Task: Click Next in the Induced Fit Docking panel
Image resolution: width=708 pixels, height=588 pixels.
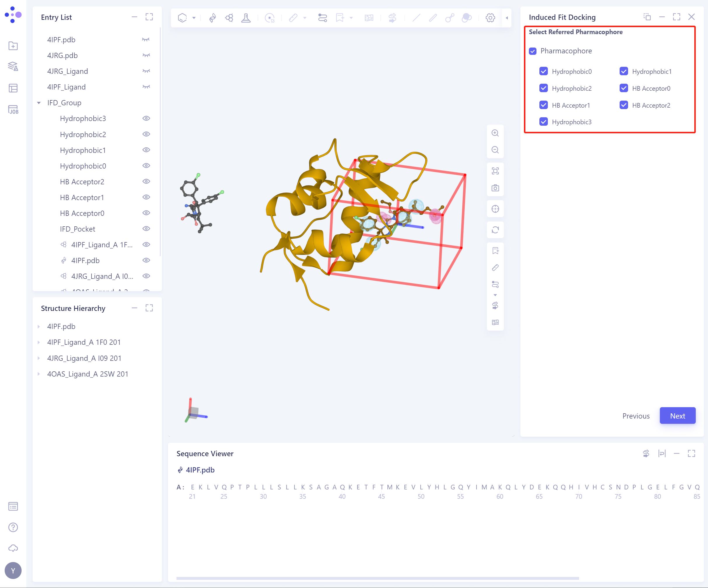Action: [x=677, y=416]
